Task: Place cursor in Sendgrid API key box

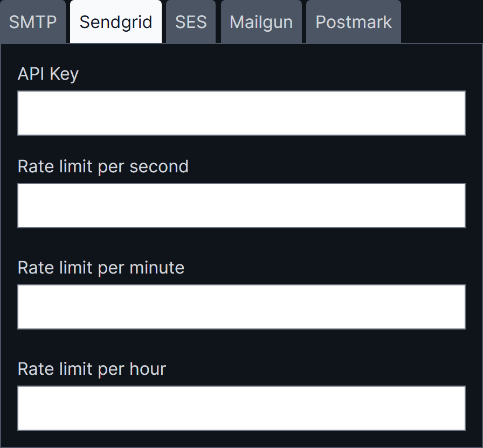Action: coord(241,113)
